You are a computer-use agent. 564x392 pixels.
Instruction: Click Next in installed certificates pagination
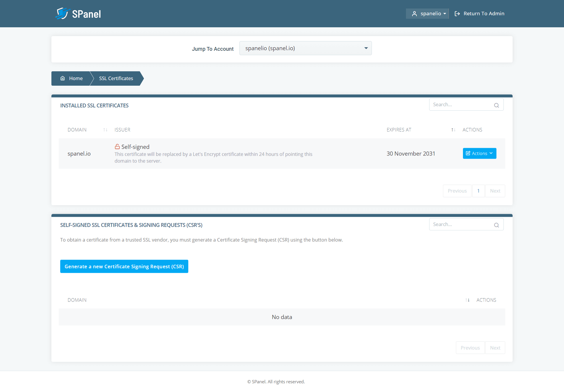click(x=495, y=191)
